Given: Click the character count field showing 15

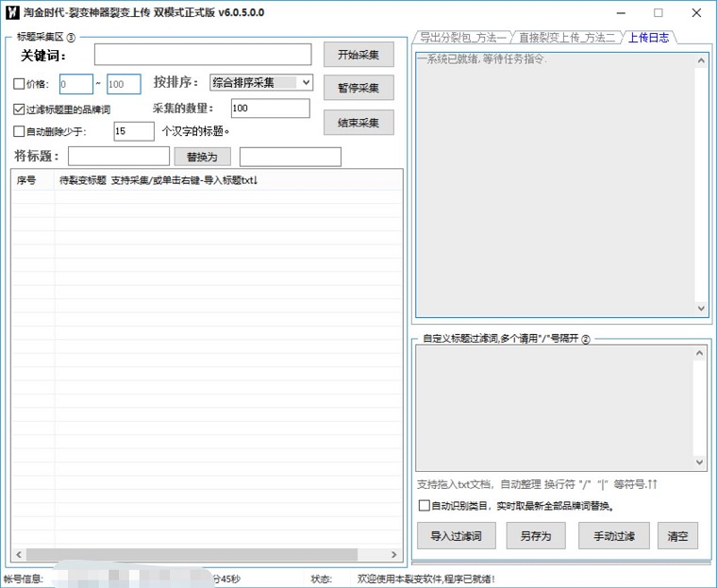Looking at the screenshot, I should (134, 131).
